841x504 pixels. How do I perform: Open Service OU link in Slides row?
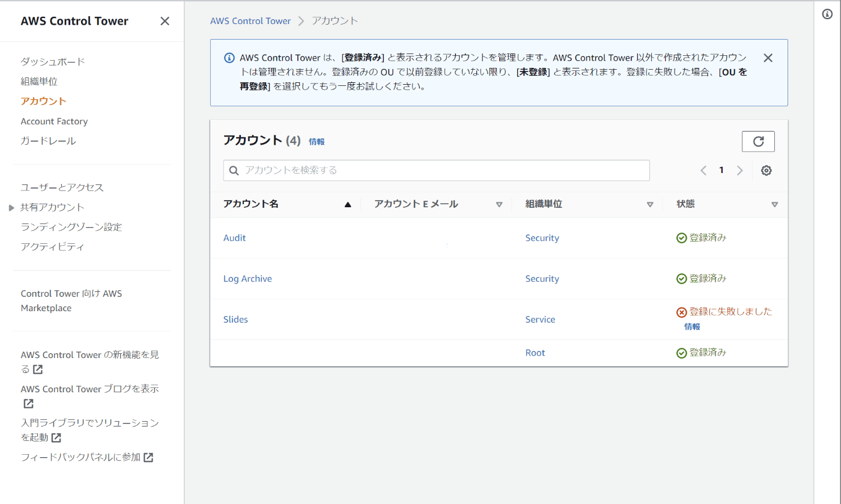click(x=540, y=320)
